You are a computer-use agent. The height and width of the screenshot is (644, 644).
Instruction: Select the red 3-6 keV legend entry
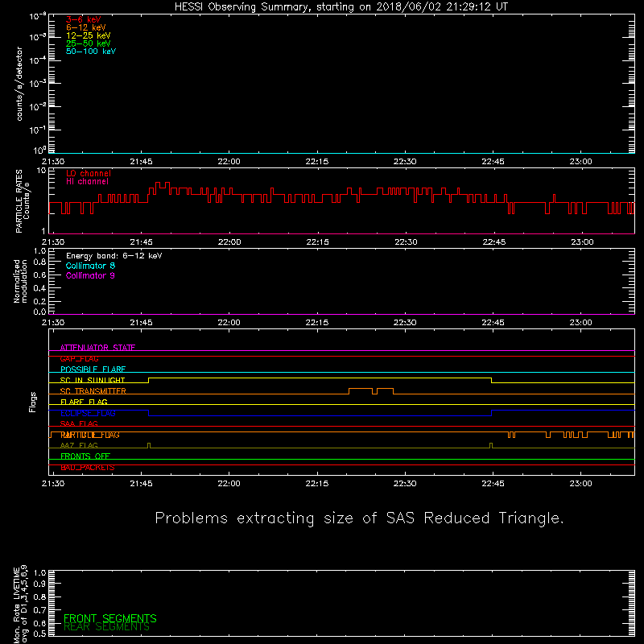coord(84,19)
